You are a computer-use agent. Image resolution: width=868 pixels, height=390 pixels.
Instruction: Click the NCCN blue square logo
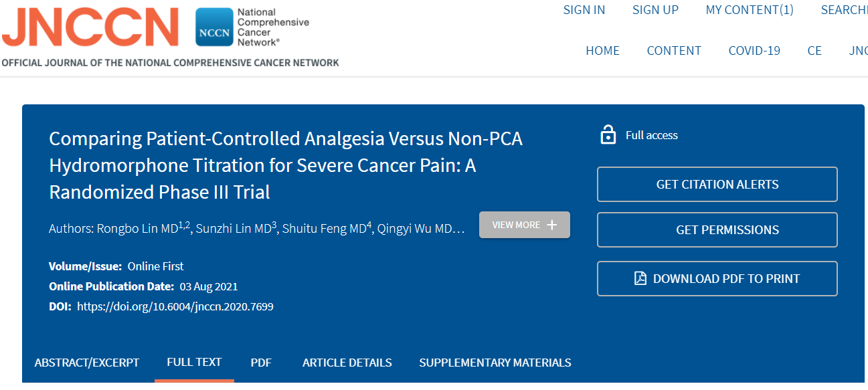click(x=214, y=28)
